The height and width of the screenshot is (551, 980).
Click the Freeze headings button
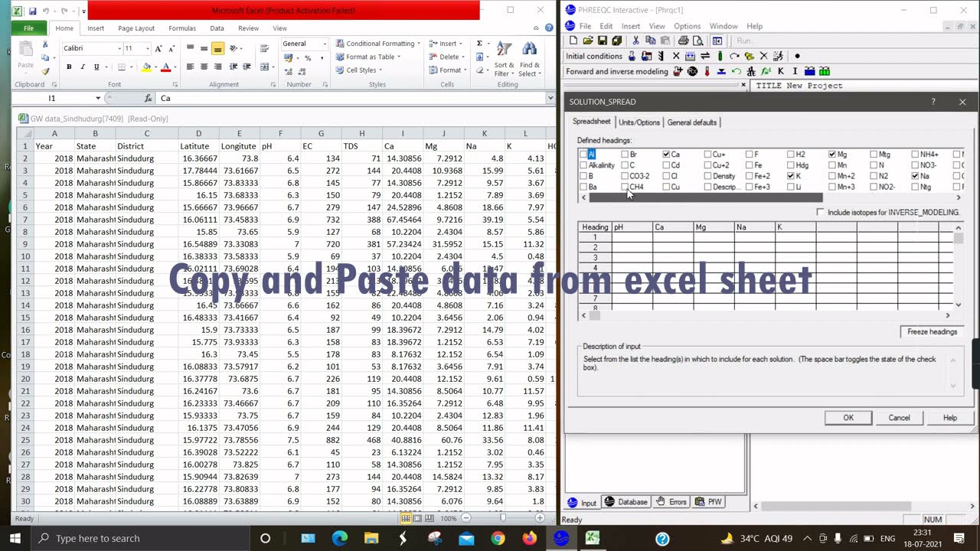(932, 331)
